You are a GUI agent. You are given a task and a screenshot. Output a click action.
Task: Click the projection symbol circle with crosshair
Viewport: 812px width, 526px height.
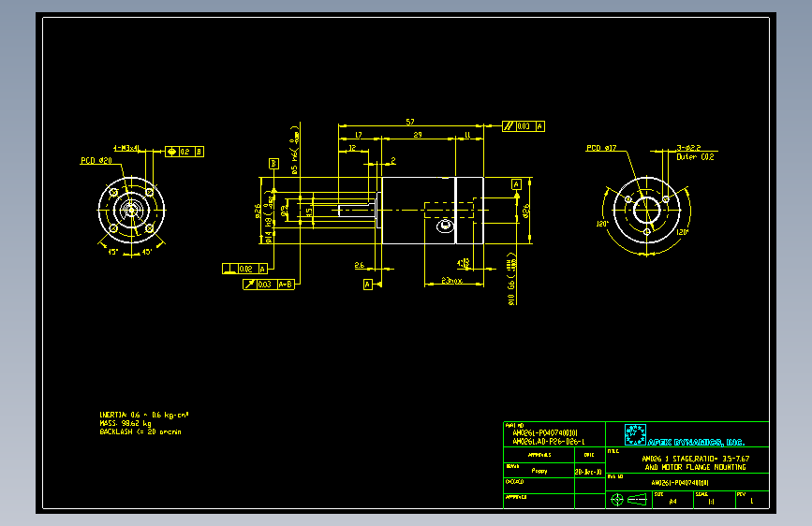[617, 500]
